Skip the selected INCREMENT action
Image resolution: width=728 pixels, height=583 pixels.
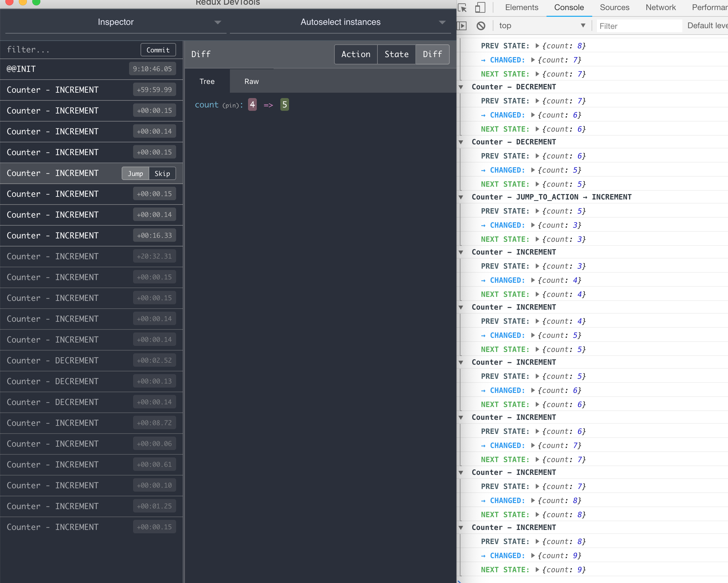coord(162,173)
